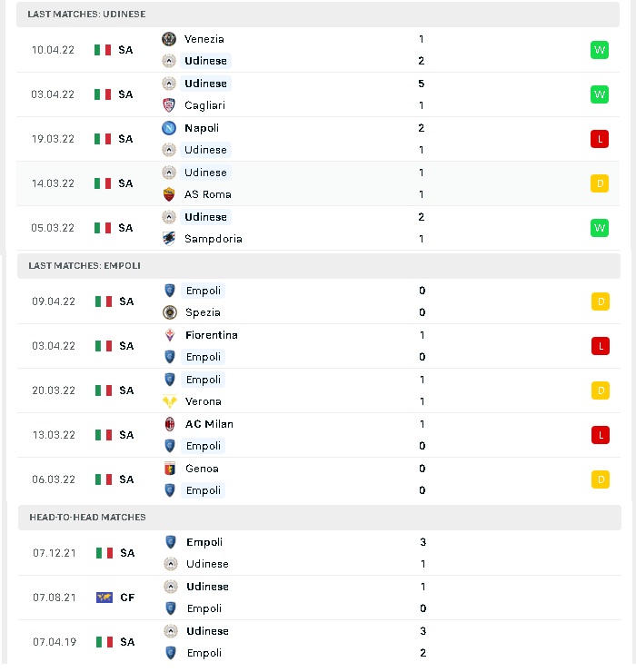Click the green W badge for Venezia match

(x=600, y=50)
